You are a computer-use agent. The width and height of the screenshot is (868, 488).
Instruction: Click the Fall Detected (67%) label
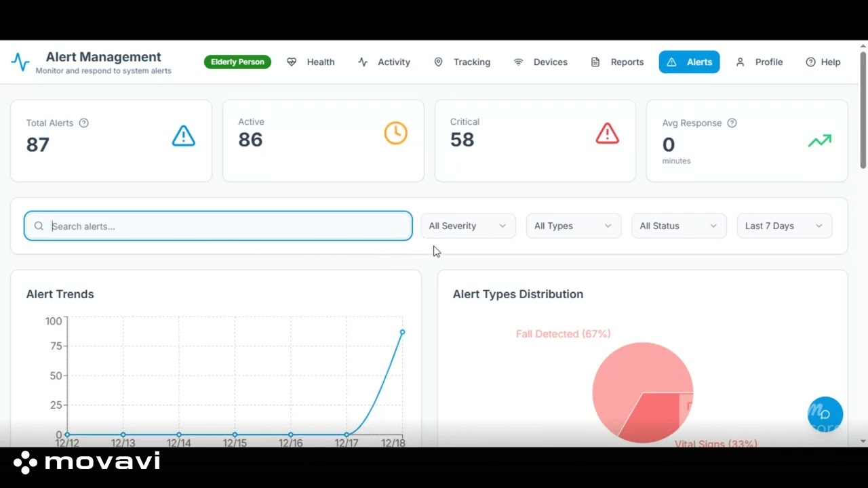pyautogui.click(x=563, y=333)
